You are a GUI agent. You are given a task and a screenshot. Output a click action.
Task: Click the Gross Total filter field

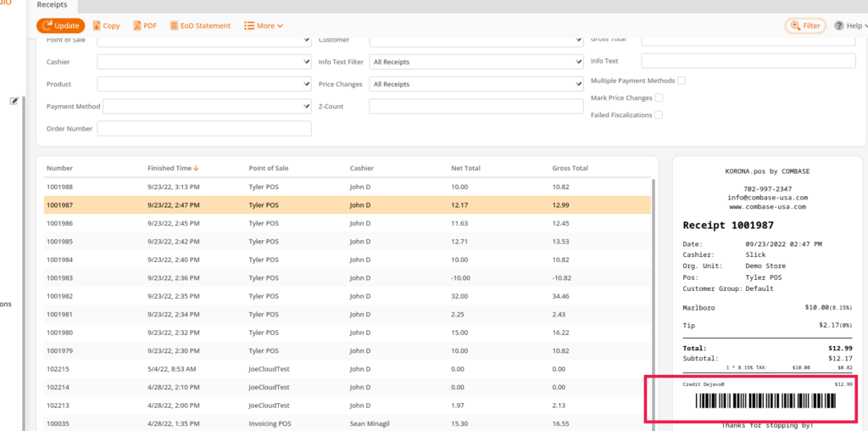pyautogui.click(x=748, y=41)
